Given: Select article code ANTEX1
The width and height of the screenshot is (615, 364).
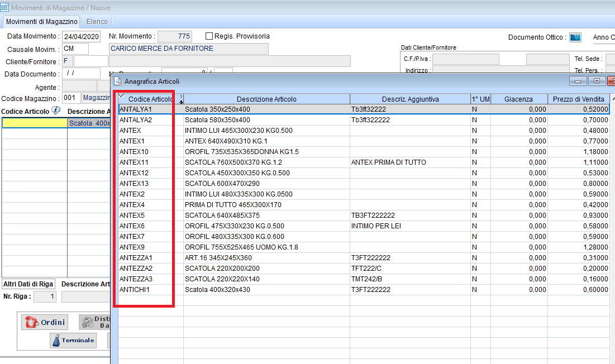Looking at the screenshot, I should coord(132,141).
